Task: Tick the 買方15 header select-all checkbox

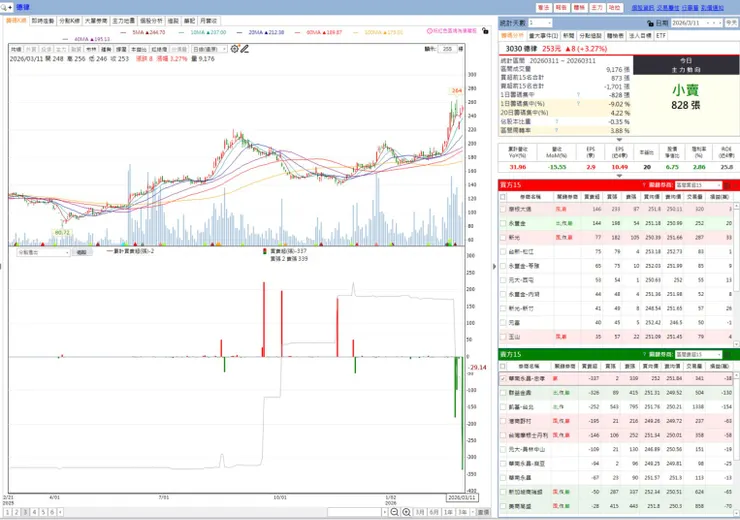Action: pyautogui.click(x=503, y=197)
